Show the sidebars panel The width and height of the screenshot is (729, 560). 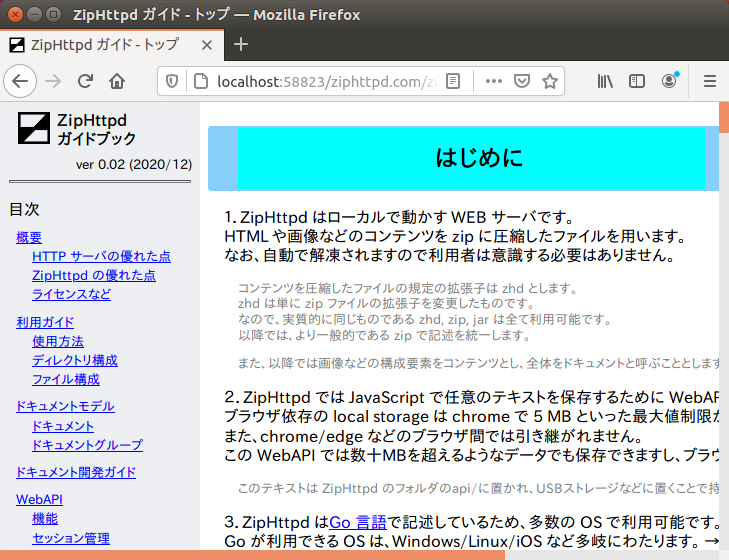coord(636,81)
